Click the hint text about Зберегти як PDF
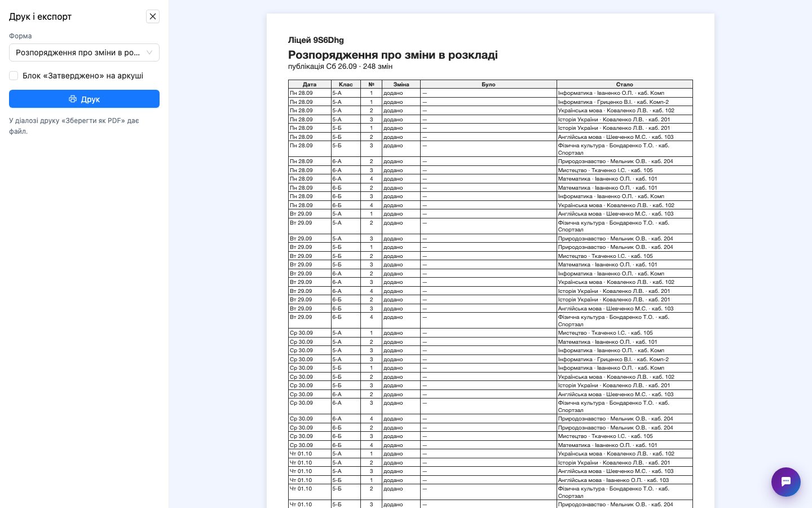 coord(74,126)
